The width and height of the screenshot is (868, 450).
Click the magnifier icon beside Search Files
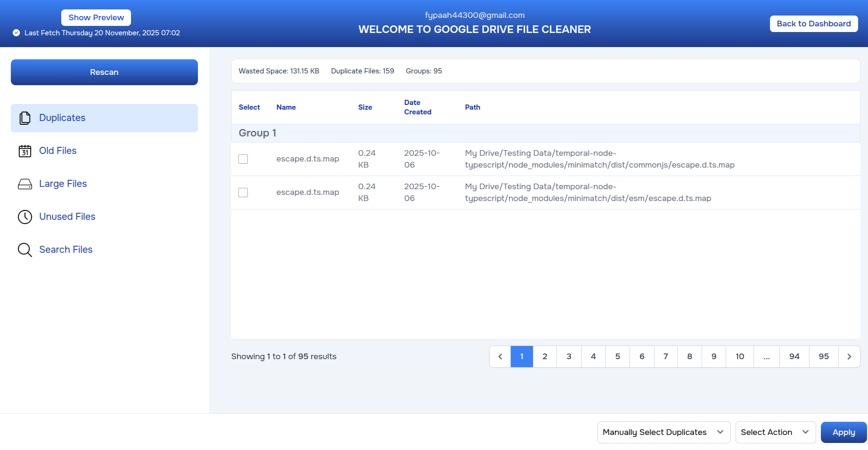(x=25, y=250)
